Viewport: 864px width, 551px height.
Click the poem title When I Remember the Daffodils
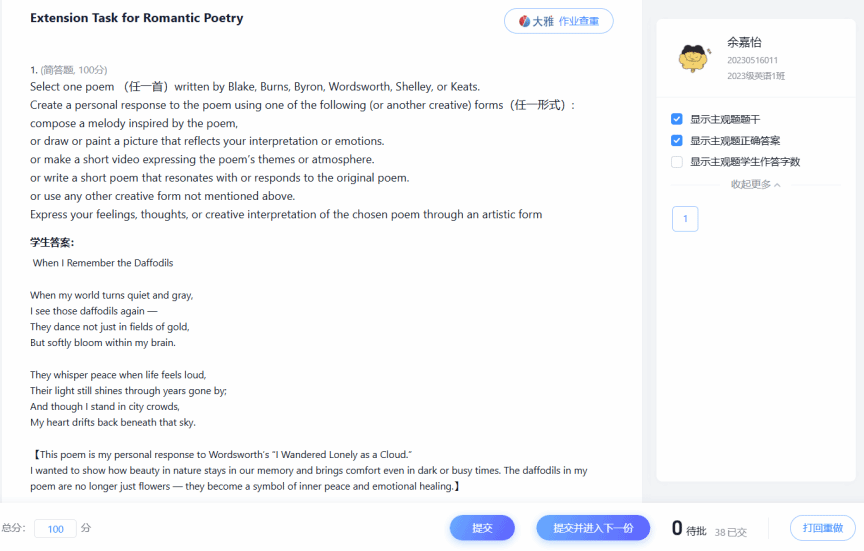[103, 263]
